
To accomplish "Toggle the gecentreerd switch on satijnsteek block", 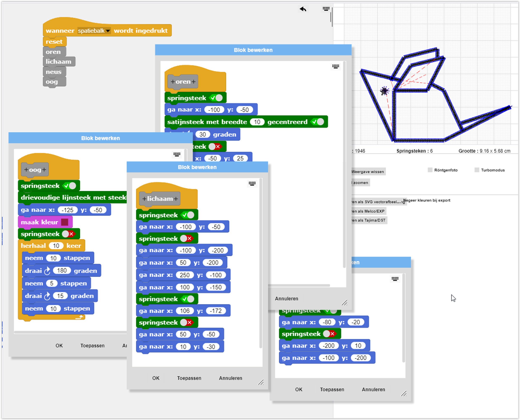I will [x=318, y=122].
